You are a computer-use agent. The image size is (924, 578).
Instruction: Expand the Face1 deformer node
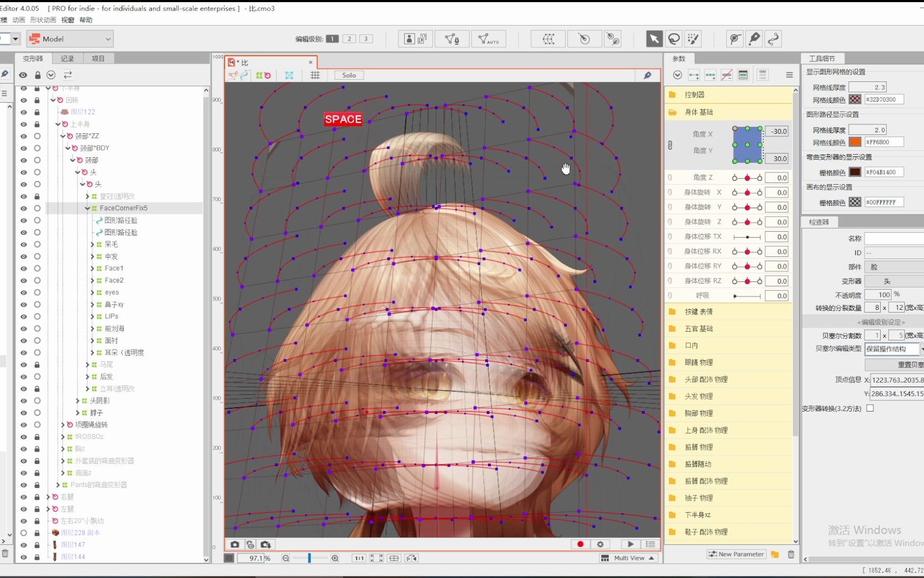tap(92, 269)
